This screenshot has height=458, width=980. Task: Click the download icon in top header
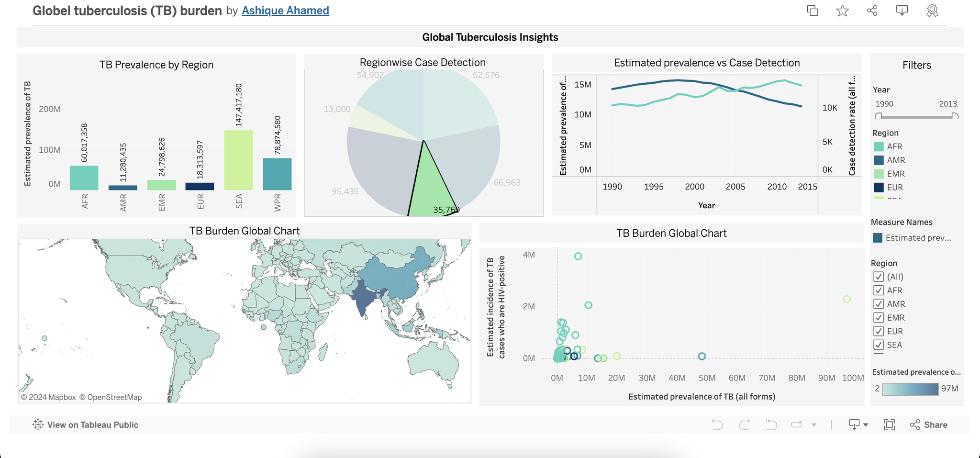click(902, 11)
